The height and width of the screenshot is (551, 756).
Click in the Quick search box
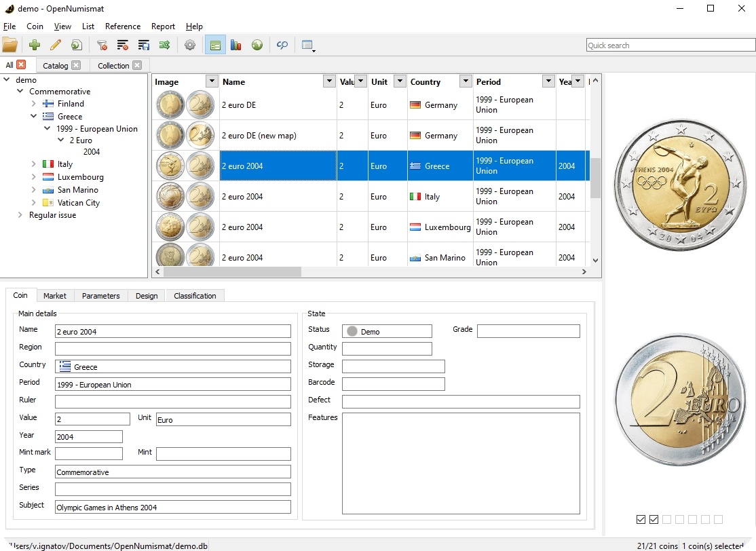coord(670,45)
